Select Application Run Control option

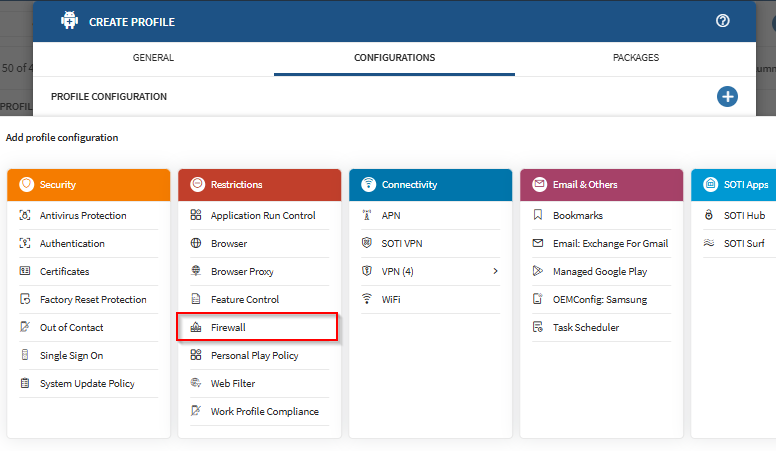click(x=262, y=216)
